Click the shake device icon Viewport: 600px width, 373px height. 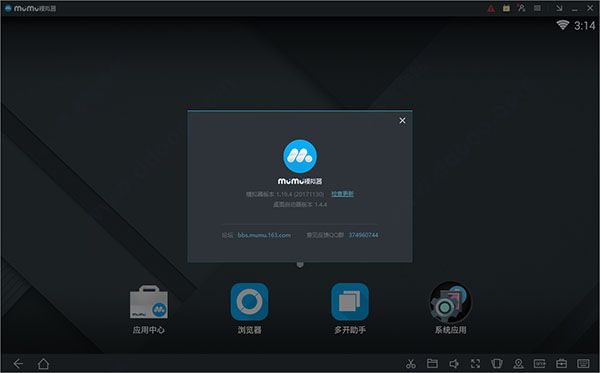[x=497, y=363]
